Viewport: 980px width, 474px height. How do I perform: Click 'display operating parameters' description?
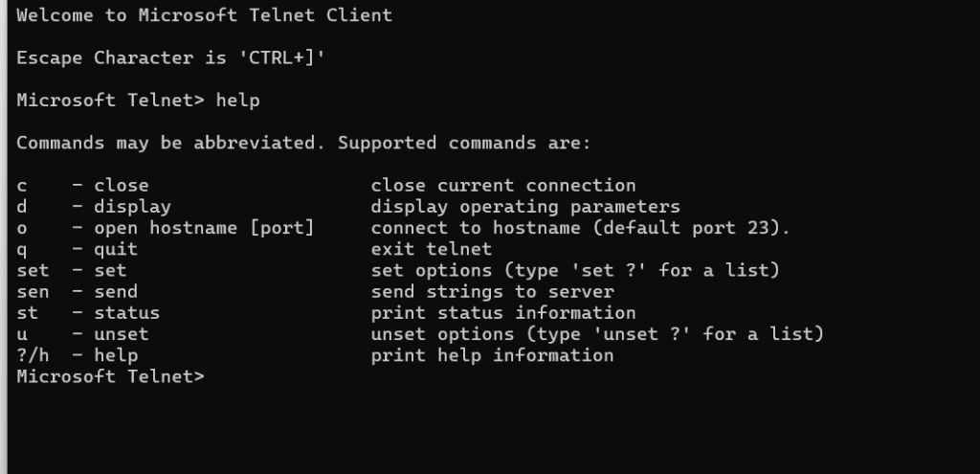525,207
